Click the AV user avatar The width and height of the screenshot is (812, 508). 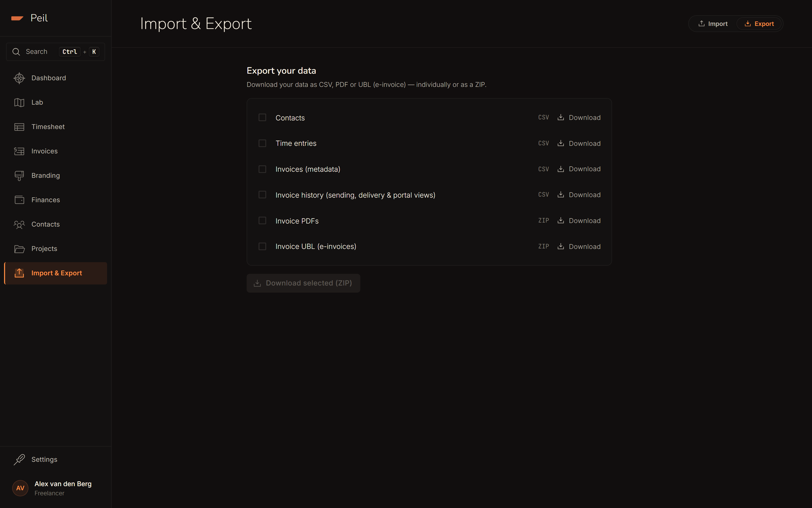pyautogui.click(x=20, y=488)
